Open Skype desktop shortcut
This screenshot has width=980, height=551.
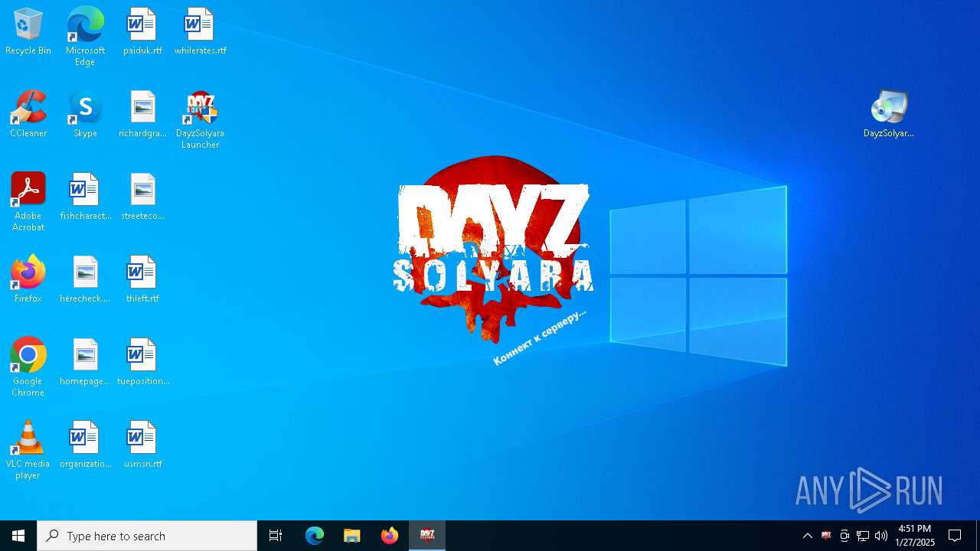pos(85,114)
